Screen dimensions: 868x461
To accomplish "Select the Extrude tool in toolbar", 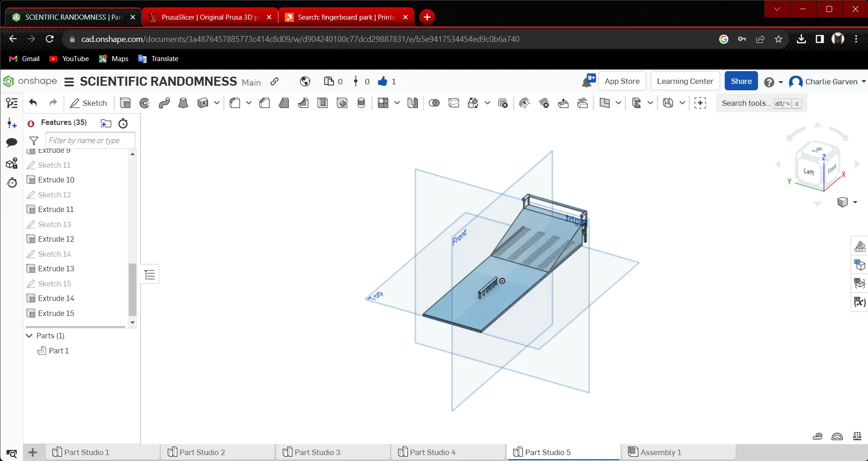I will (125, 103).
